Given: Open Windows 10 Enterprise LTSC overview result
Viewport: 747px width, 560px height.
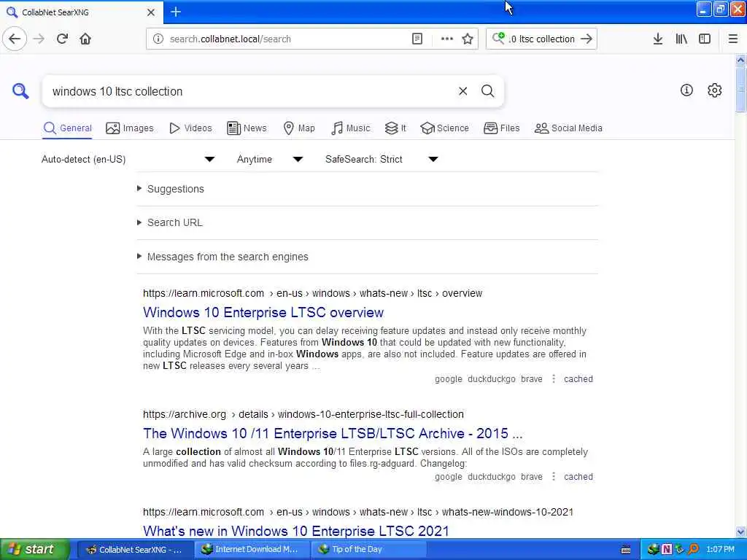Looking at the screenshot, I should coord(263,312).
